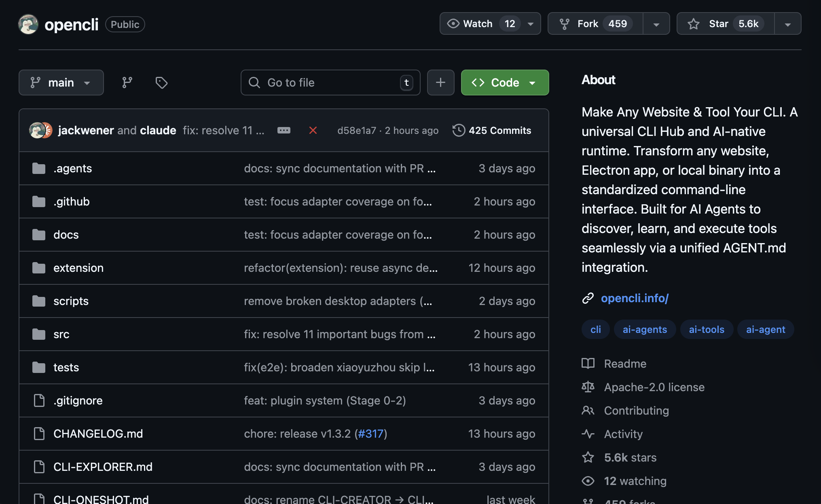Screen dimensions: 821x504
Task: Click the failed checks red X icon
Action: point(313,130)
